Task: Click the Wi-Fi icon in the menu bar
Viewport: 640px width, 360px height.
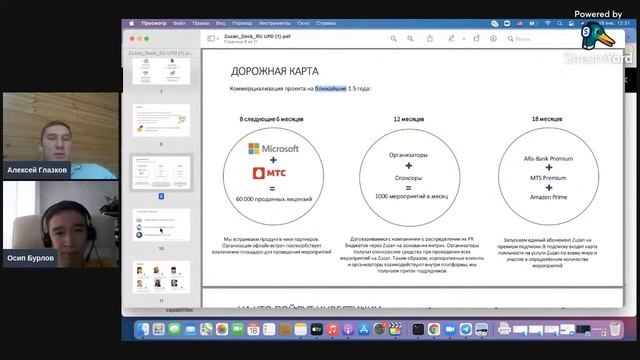Action: [548, 23]
